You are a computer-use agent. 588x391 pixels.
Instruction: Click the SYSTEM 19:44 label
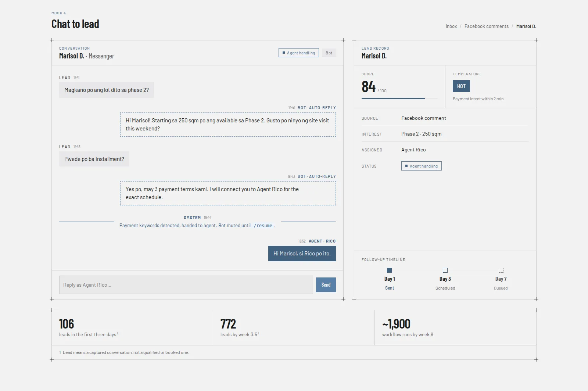[x=197, y=218]
